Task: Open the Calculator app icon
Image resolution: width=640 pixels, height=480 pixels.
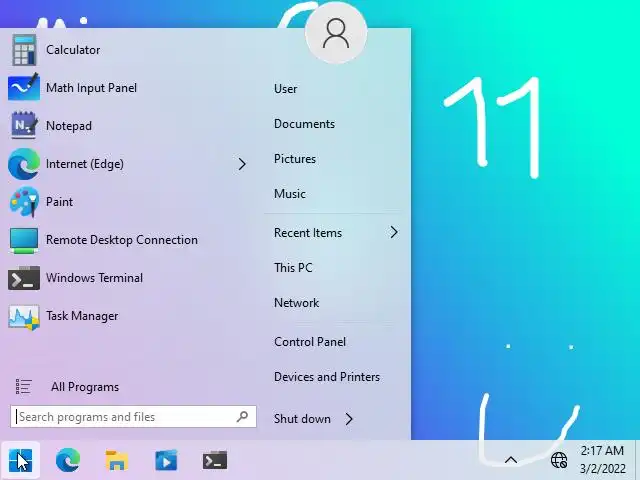Action: (x=24, y=50)
